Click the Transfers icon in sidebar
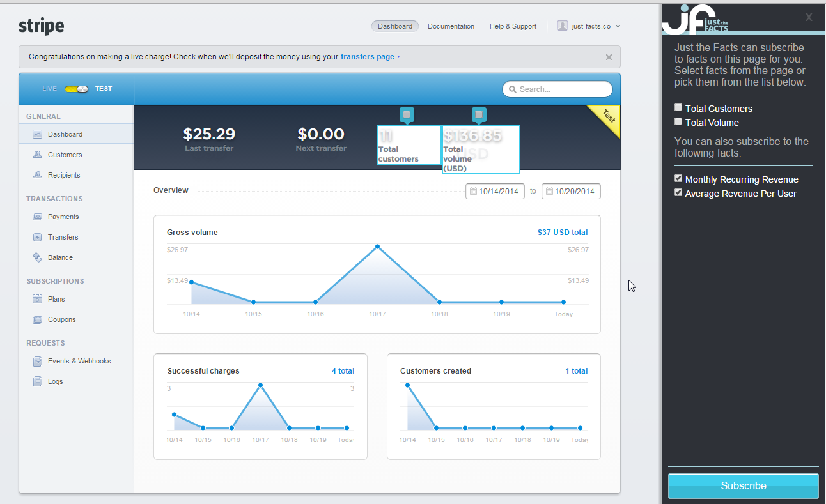 click(x=37, y=237)
